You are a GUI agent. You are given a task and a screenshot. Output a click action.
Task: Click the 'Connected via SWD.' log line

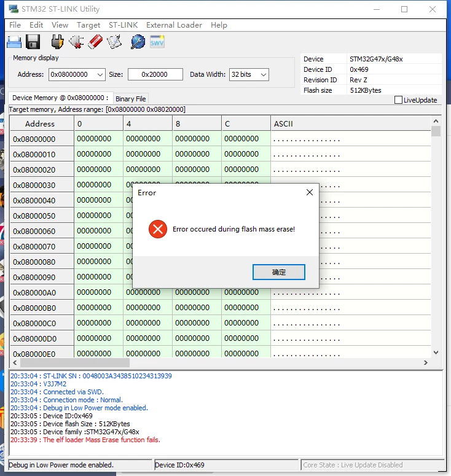(57, 392)
